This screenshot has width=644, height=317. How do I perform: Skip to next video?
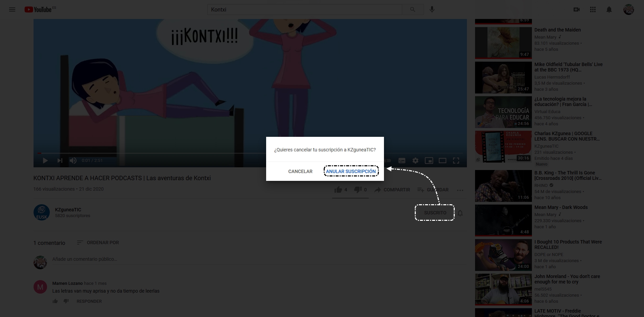[60, 161]
